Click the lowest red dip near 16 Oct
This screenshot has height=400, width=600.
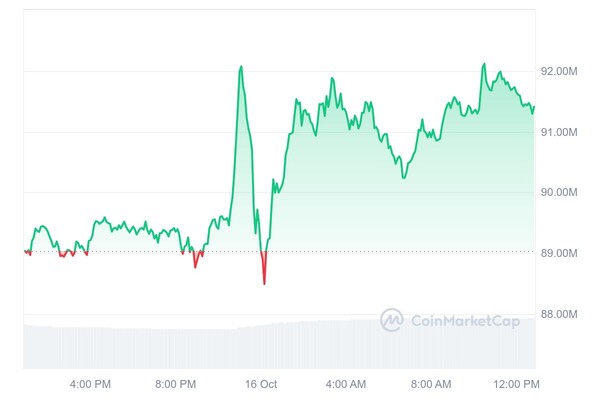coord(265,283)
